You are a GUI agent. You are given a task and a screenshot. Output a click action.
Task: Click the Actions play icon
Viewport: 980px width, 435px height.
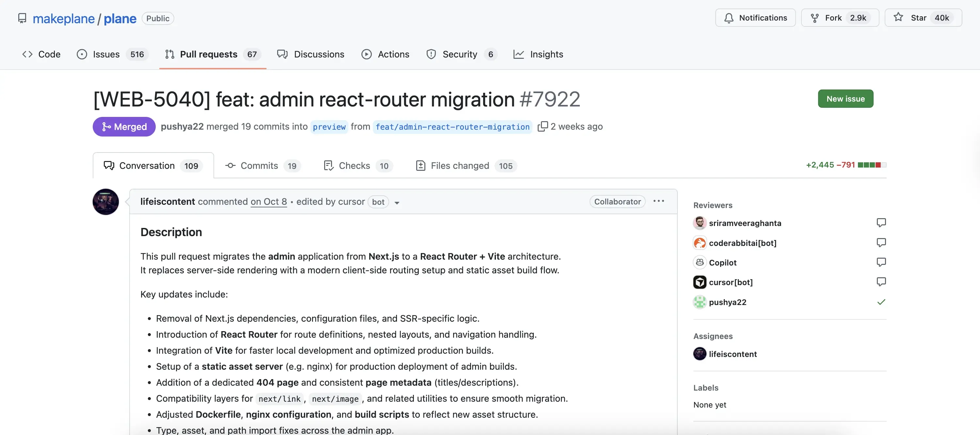click(366, 54)
